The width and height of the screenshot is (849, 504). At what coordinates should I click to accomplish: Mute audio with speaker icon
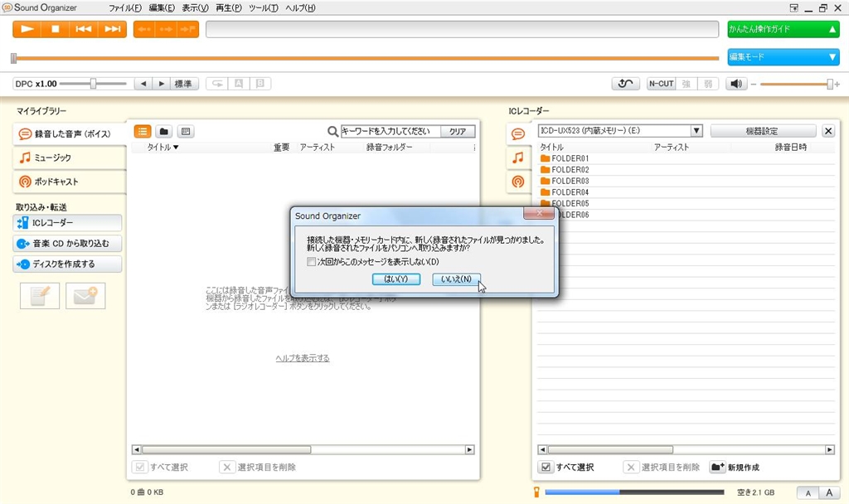point(736,84)
